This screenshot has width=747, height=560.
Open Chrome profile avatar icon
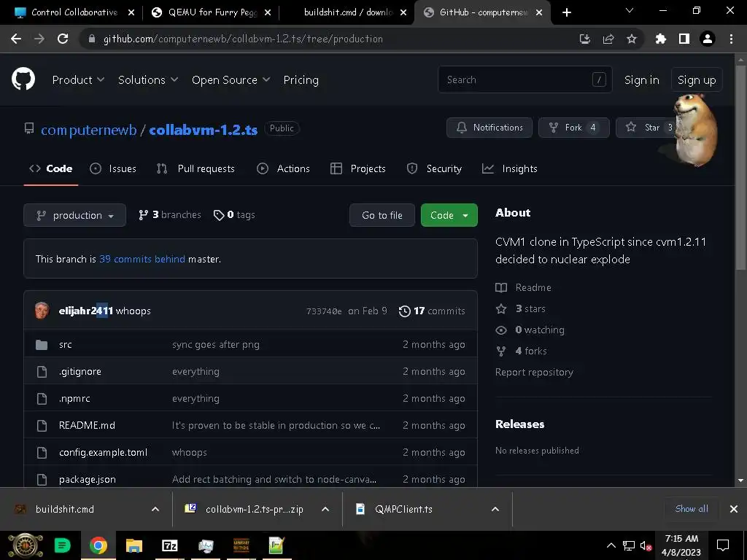[708, 39]
